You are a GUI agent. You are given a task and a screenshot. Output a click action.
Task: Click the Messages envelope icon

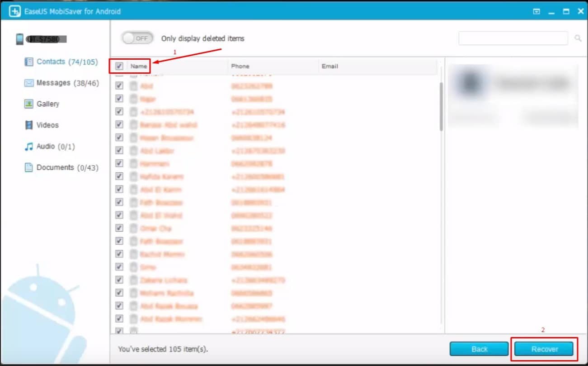28,83
